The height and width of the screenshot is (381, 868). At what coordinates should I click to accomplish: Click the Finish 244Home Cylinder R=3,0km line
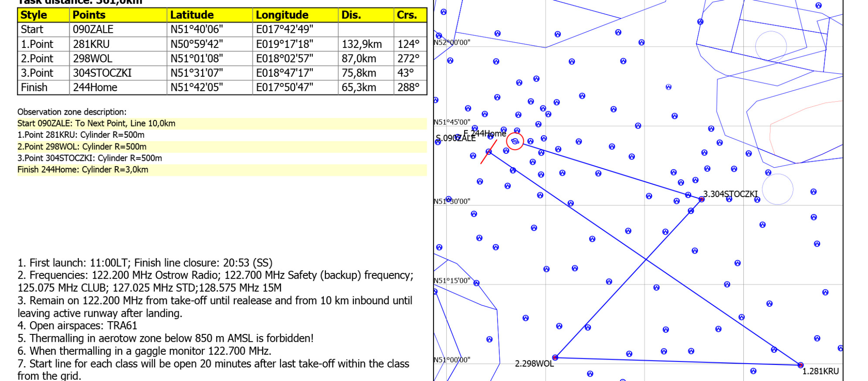pos(83,170)
